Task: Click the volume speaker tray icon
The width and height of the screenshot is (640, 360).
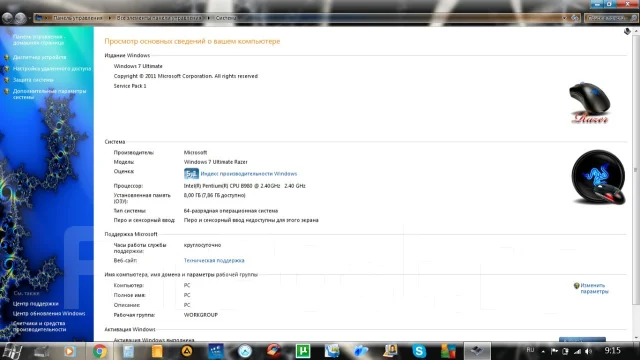Action: [x=588, y=351]
